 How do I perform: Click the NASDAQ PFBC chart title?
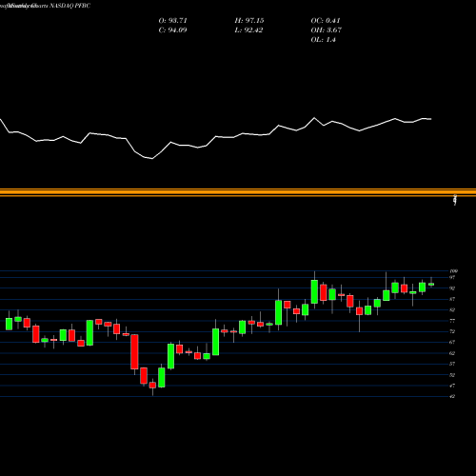coord(45,6)
